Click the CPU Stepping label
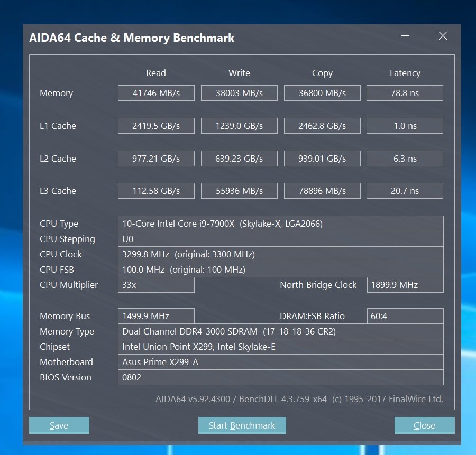 pos(67,239)
